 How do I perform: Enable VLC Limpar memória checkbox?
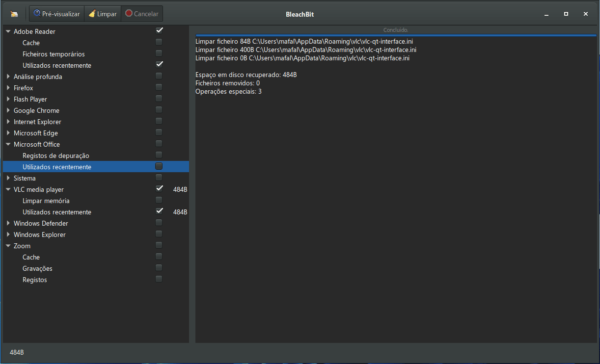pyautogui.click(x=159, y=200)
